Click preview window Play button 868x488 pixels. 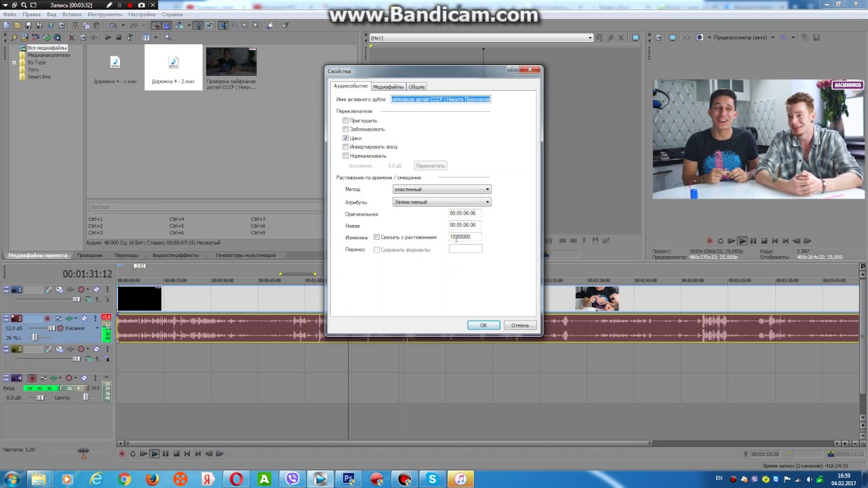743,241
